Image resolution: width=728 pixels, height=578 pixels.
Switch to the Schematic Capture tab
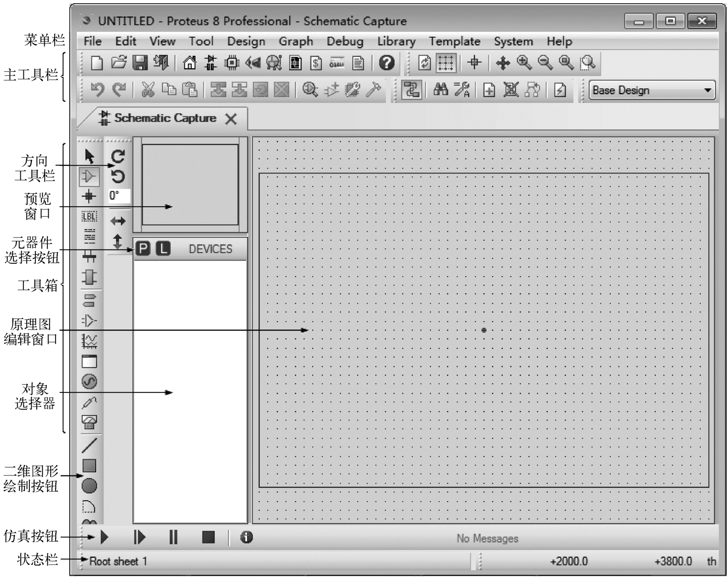[x=165, y=118]
